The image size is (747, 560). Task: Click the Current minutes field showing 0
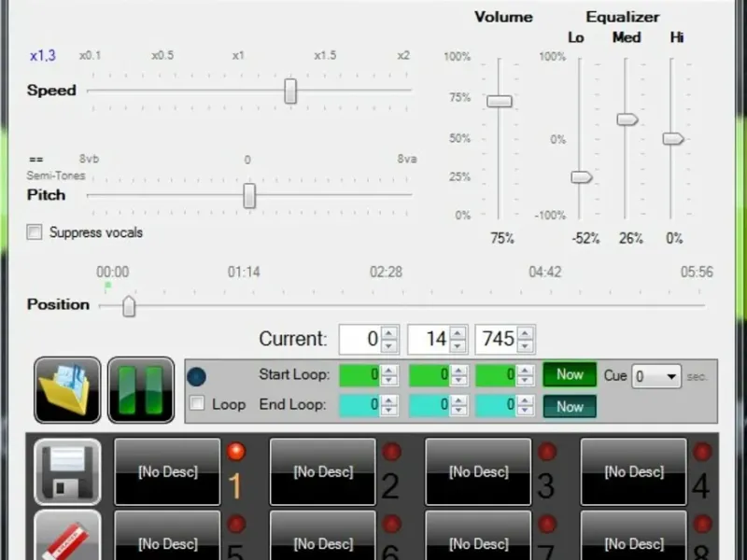(359, 339)
